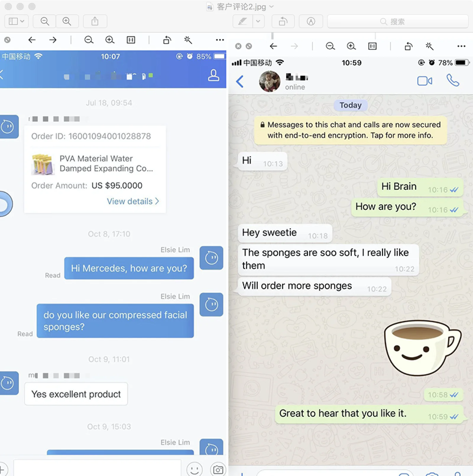Screen dimensions: 473x476
Task: Tap the voice call phone icon
Action: 453,80
